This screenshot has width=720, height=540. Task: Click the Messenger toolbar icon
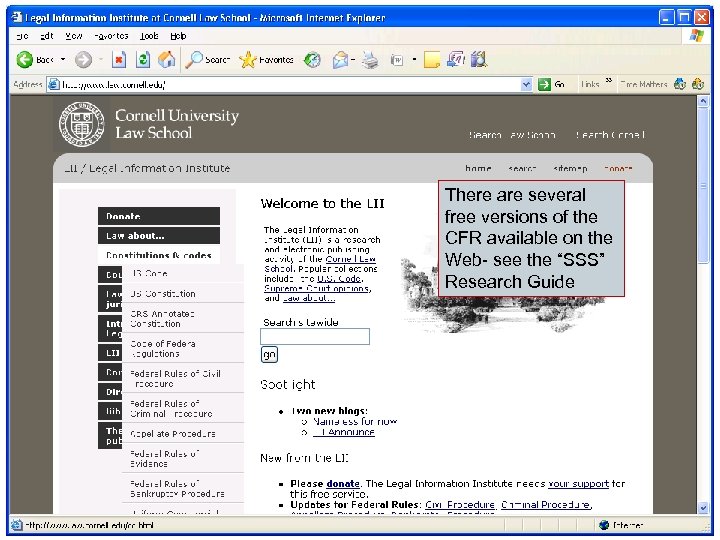[x=478, y=59]
